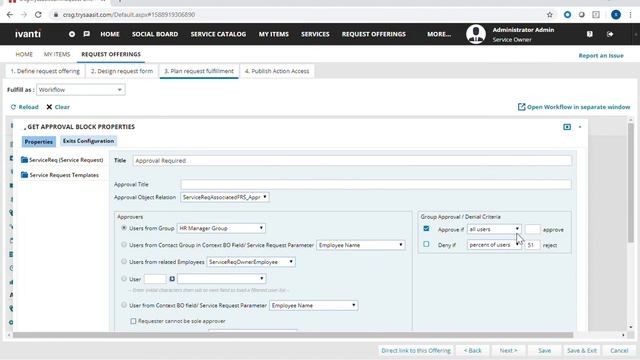Click the Back button
This screenshot has width=640, height=360.
tap(472, 351)
